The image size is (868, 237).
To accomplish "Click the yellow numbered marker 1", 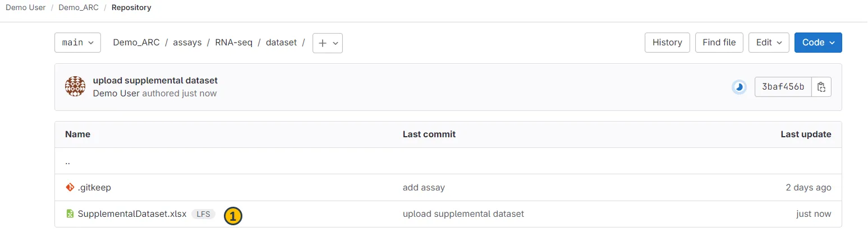I will pyautogui.click(x=233, y=216).
